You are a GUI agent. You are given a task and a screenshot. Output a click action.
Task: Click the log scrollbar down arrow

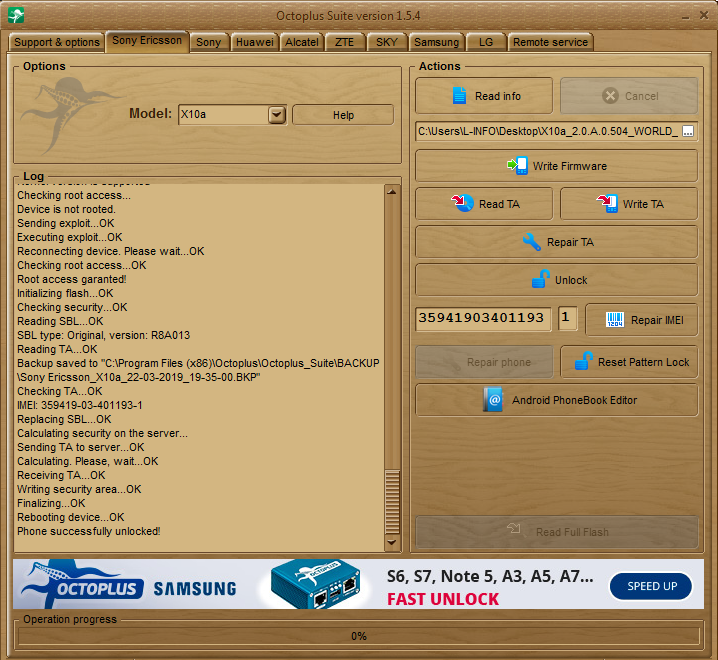392,542
